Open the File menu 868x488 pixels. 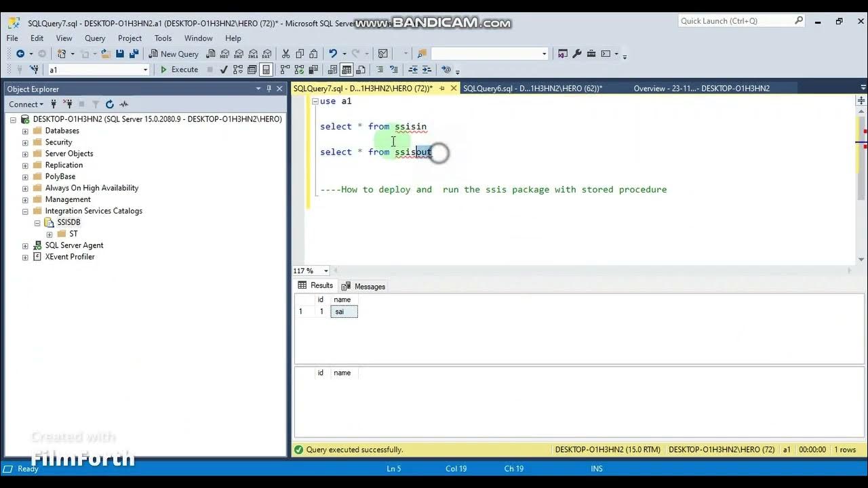tap(12, 38)
